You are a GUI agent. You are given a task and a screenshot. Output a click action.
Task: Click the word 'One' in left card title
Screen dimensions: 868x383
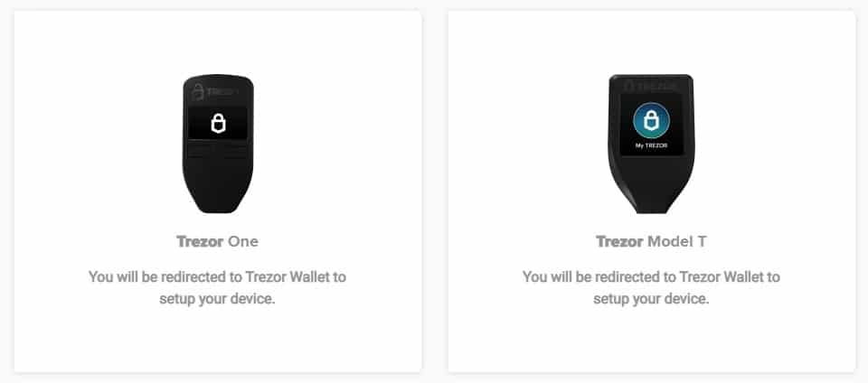click(243, 241)
